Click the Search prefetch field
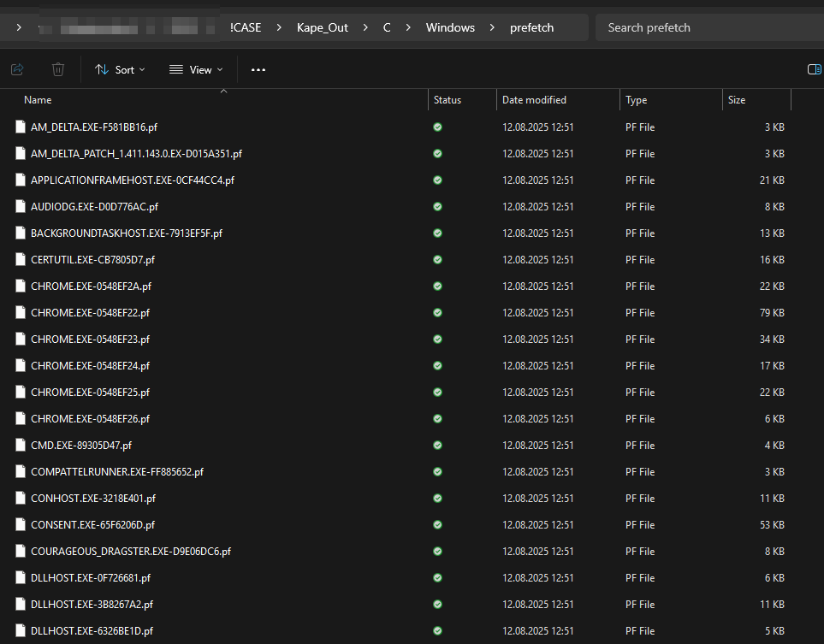The image size is (824, 644). coord(706,27)
